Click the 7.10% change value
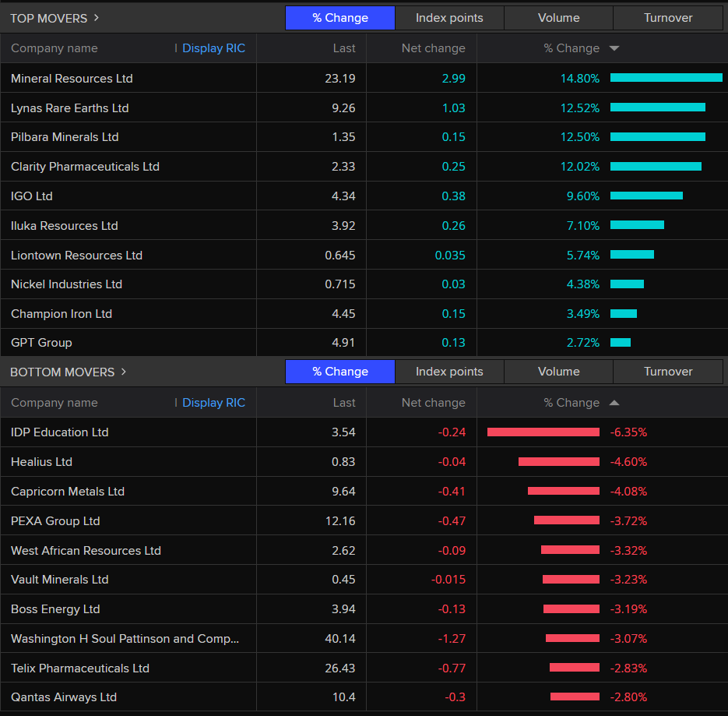This screenshot has width=728, height=716. 582,226
